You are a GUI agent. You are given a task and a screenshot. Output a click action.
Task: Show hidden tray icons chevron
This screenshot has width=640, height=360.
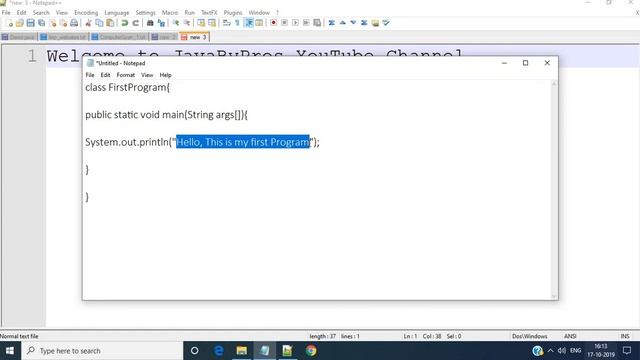tap(551, 351)
